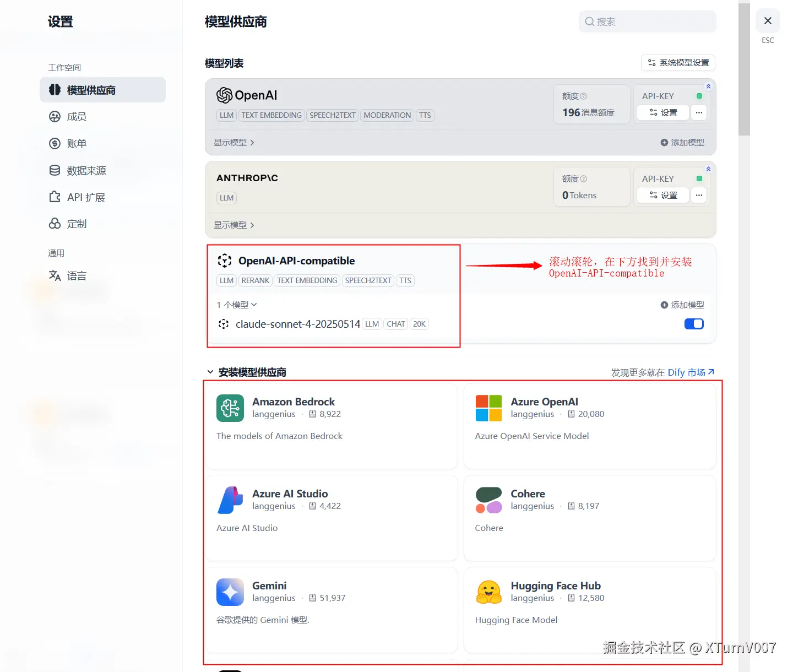793x672 pixels.
Task: Click the customization icon beside 定制
Action: (x=55, y=224)
